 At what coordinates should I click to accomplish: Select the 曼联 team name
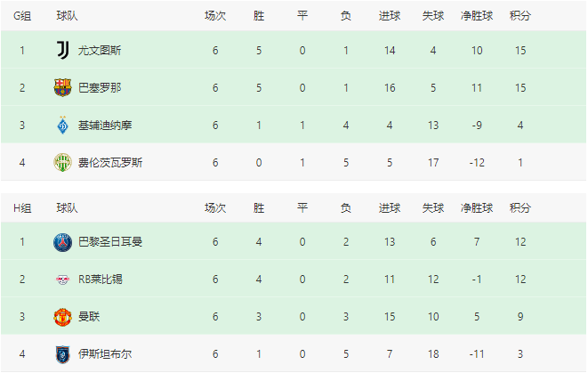tap(89, 316)
